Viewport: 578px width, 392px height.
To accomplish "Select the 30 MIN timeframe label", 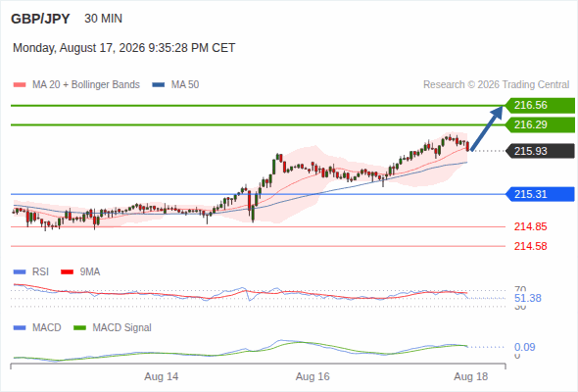I will [103, 19].
